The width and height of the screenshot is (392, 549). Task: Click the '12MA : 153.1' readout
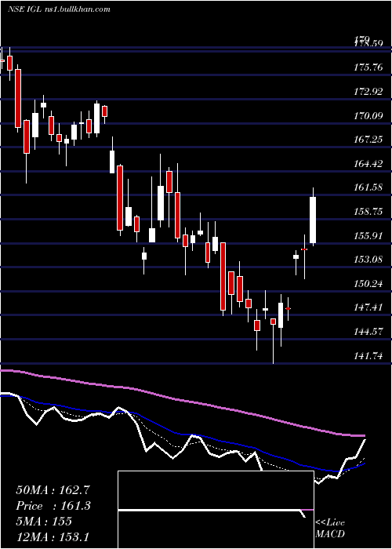(53, 536)
